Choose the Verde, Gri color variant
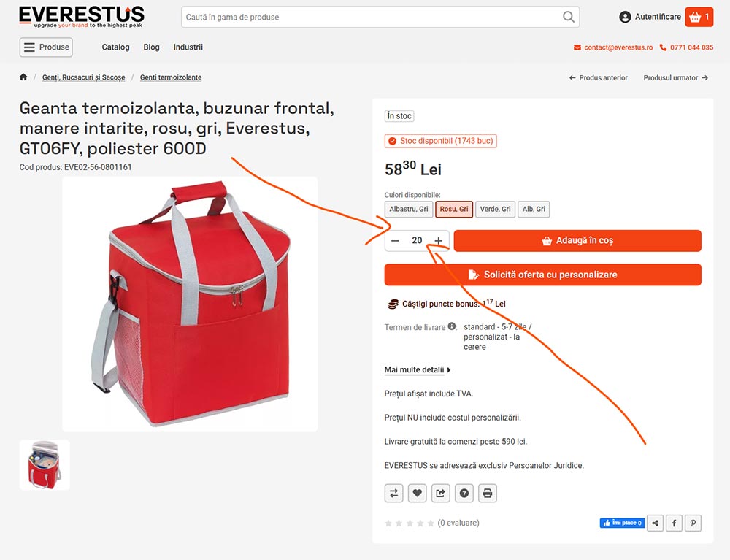Screen dimensions: 730x560 point(496,209)
